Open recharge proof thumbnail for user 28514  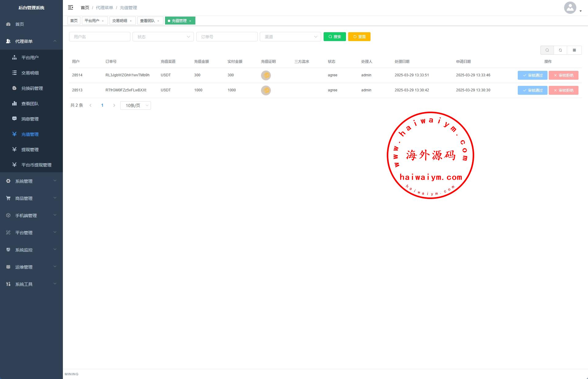[266, 75]
